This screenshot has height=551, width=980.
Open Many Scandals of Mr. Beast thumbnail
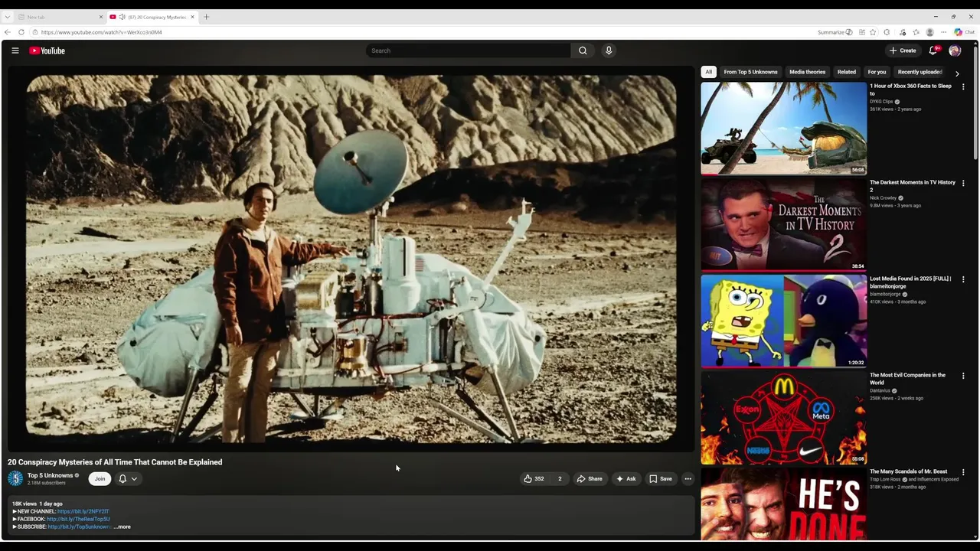783,504
